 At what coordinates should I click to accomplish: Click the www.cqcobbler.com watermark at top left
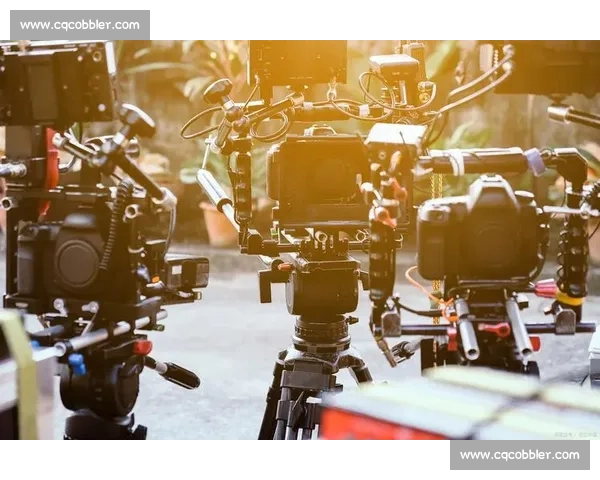coord(79,24)
